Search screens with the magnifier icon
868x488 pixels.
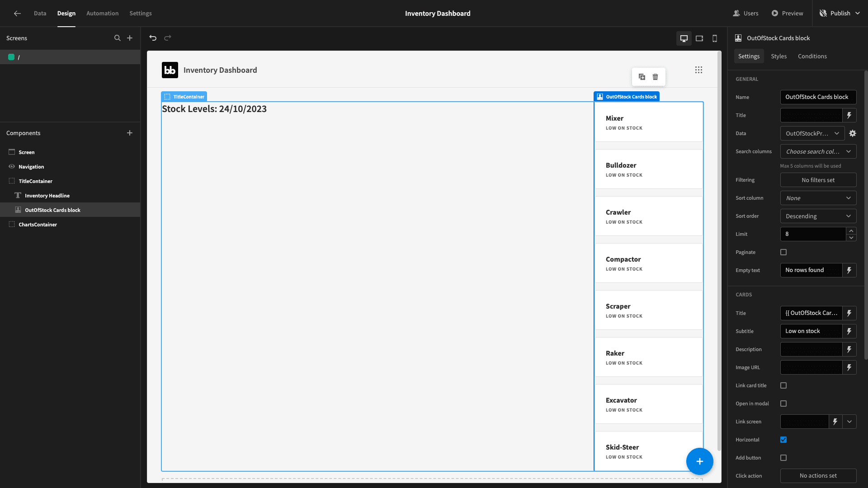point(118,38)
